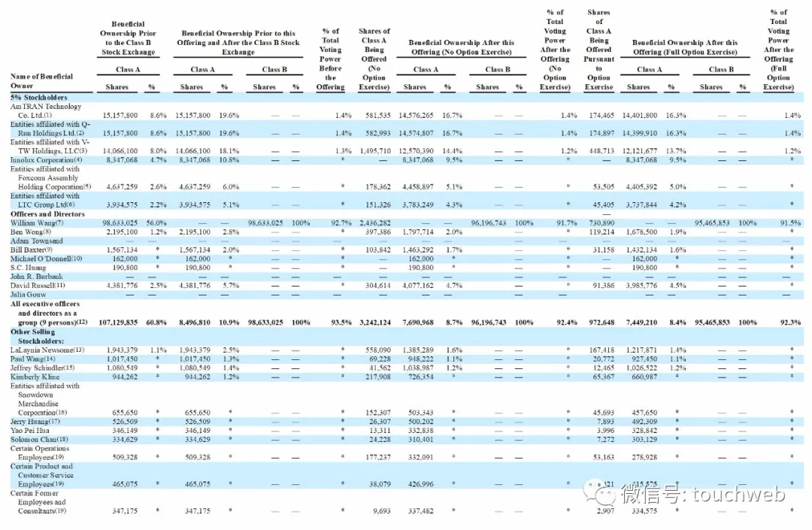Click the "Yao Pei Hua" row name
This screenshot has height=530, width=812.
(30, 430)
